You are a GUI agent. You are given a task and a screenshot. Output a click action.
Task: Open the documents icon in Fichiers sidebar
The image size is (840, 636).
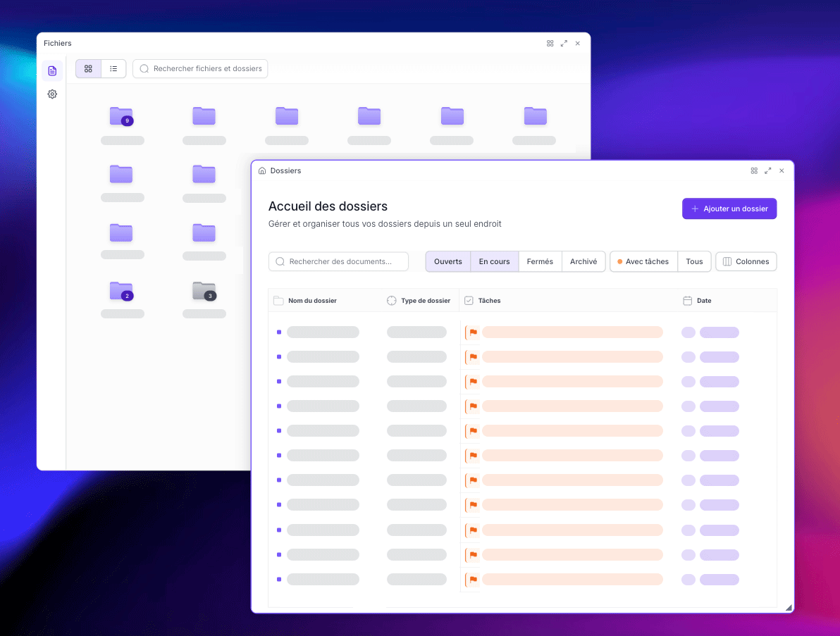[52, 70]
